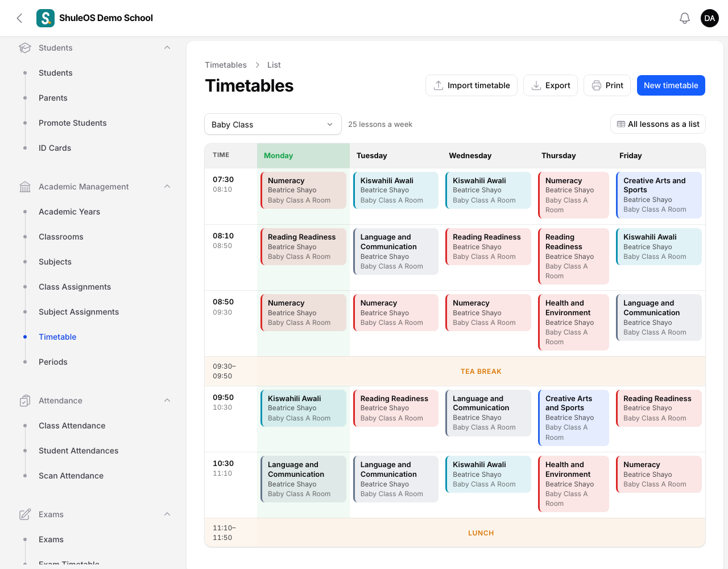The height and width of the screenshot is (569, 728).
Task: Switch to All lessons as a list
Action: pos(658,124)
